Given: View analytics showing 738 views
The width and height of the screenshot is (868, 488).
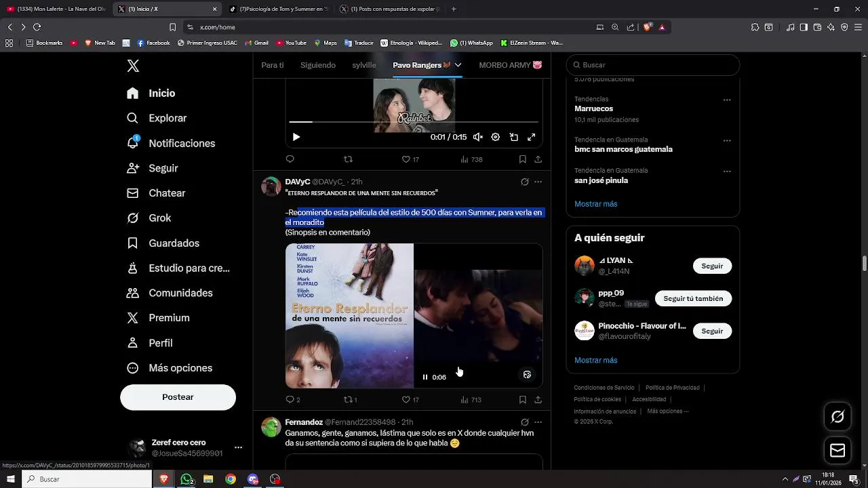Looking at the screenshot, I should coord(471,159).
